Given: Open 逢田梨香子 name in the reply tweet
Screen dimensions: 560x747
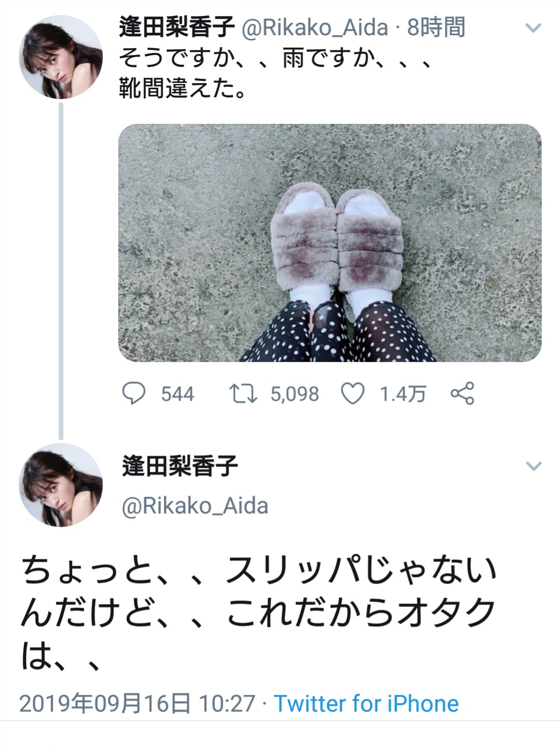Looking at the screenshot, I should [180, 466].
